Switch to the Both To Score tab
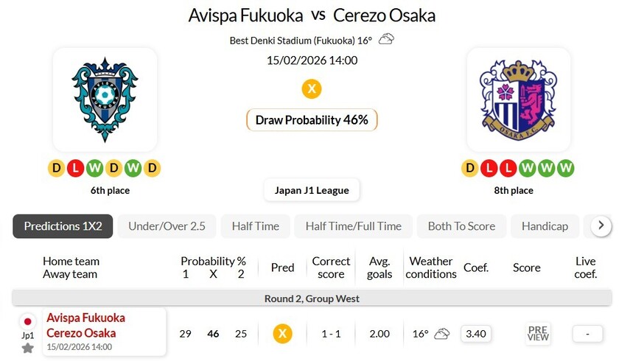This screenshot has height=364, width=619. tap(461, 226)
